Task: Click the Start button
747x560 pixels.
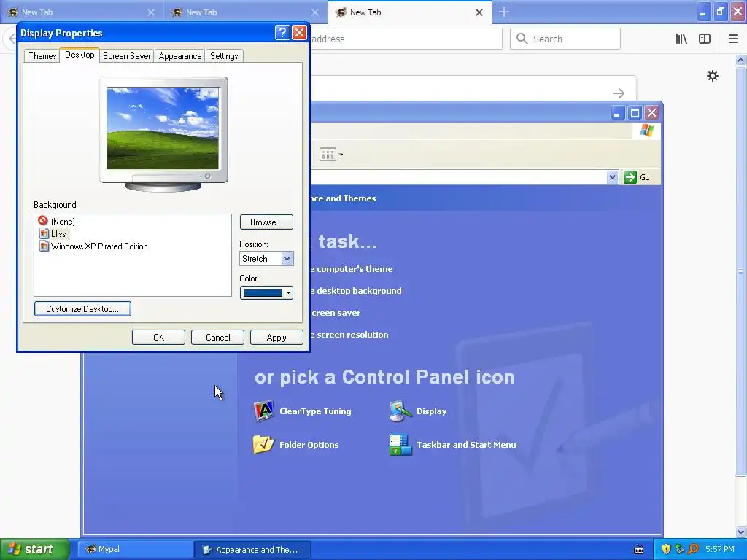Action: pos(34,549)
